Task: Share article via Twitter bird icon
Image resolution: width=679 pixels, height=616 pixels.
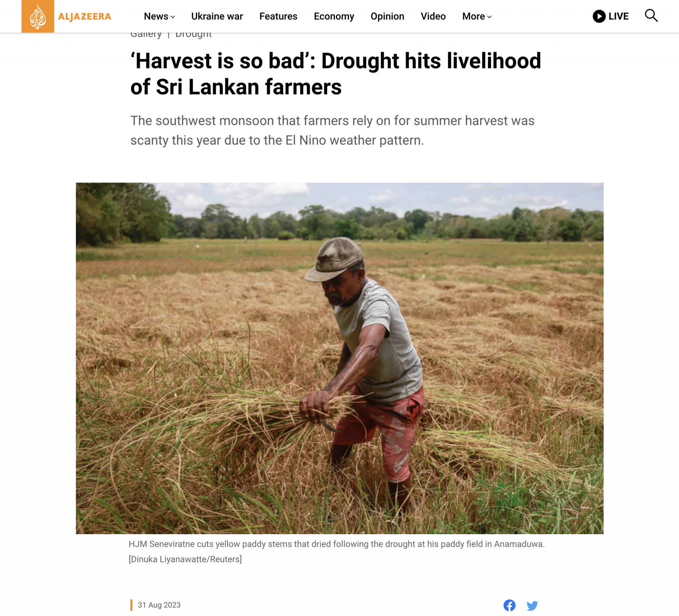Action: [x=532, y=606]
